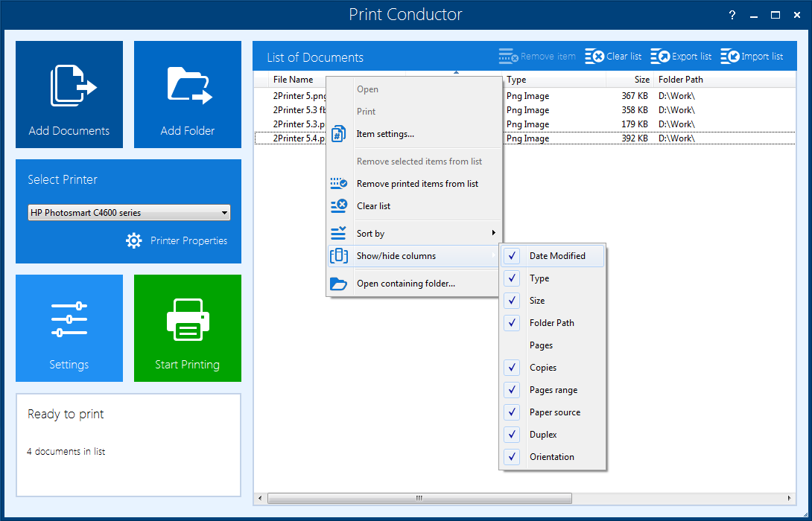Choose Item settings... from context menu
Viewport: 812px width, 521px height.
385,134
